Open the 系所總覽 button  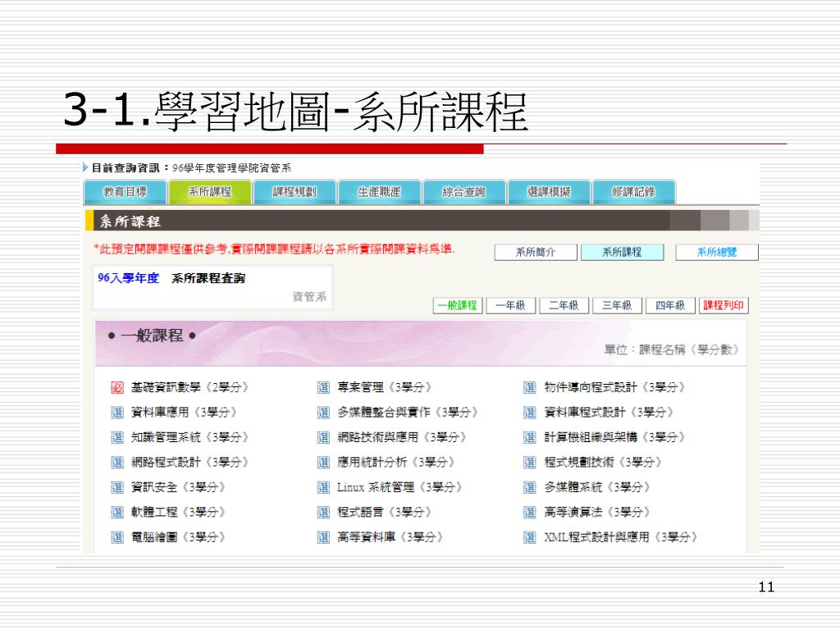pos(717,253)
